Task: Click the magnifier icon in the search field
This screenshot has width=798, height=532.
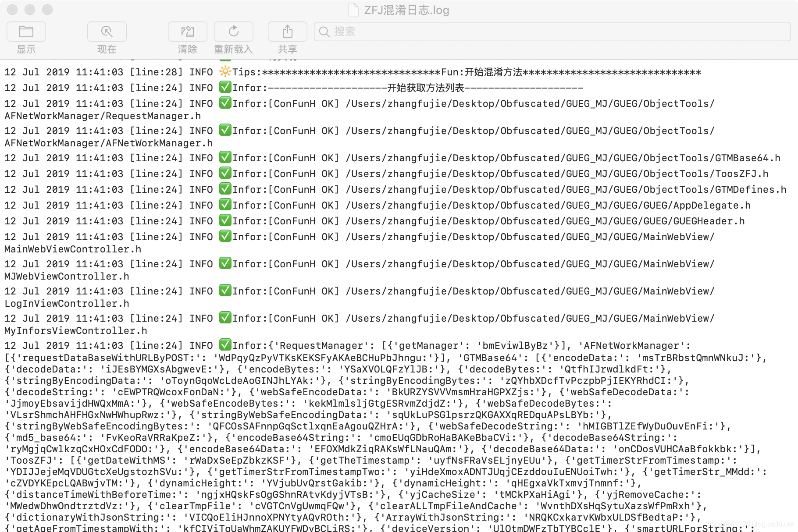Action: click(x=324, y=32)
